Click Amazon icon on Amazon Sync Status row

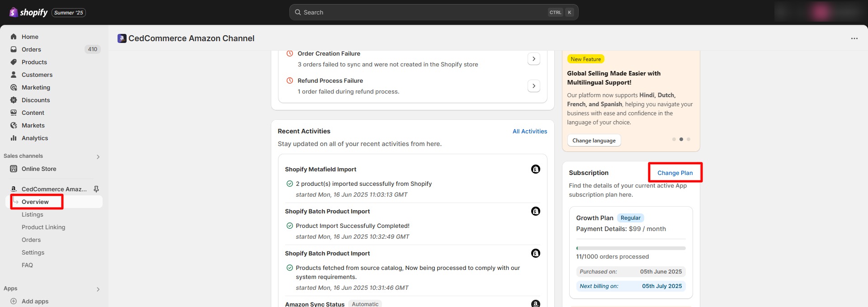[536, 304]
